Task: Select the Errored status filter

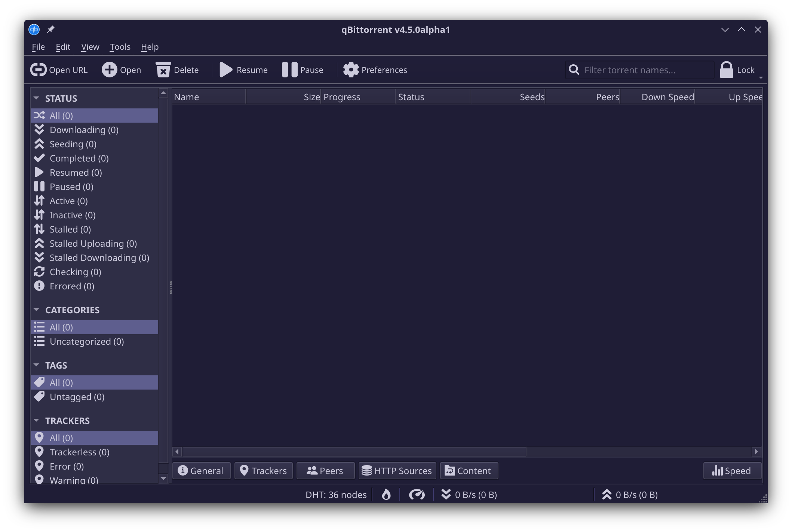Action: click(72, 286)
